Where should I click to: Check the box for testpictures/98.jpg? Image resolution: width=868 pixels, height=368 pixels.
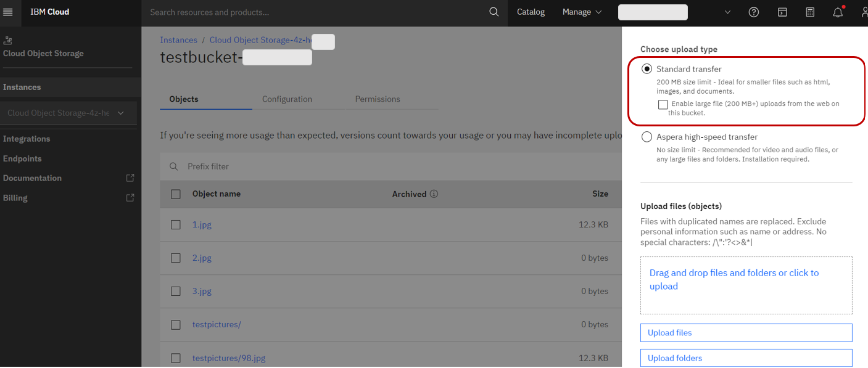(176, 358)
